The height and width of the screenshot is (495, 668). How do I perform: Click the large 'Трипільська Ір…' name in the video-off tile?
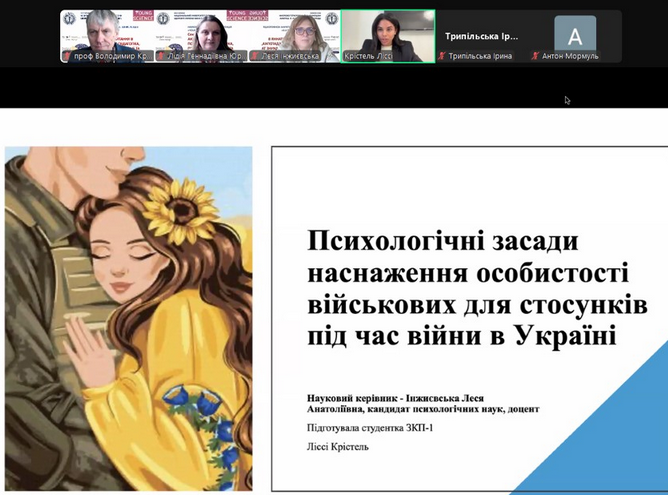tap(481, 37)
